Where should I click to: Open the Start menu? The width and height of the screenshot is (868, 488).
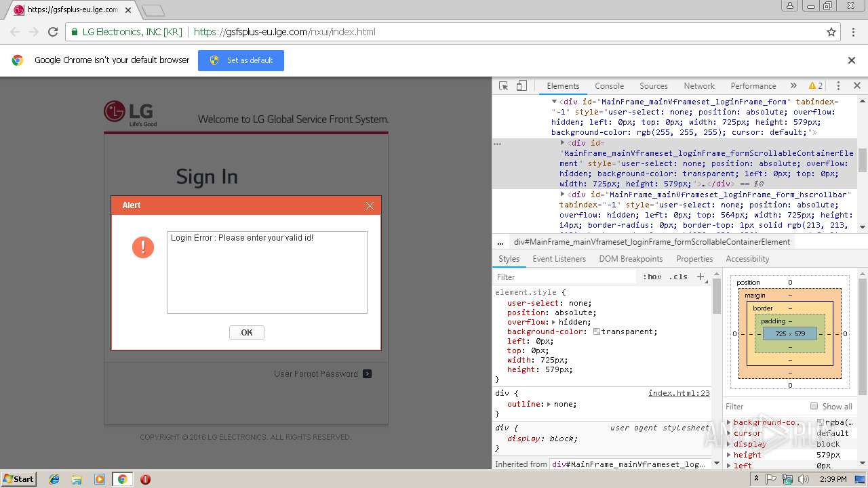(x=19, y=479)
